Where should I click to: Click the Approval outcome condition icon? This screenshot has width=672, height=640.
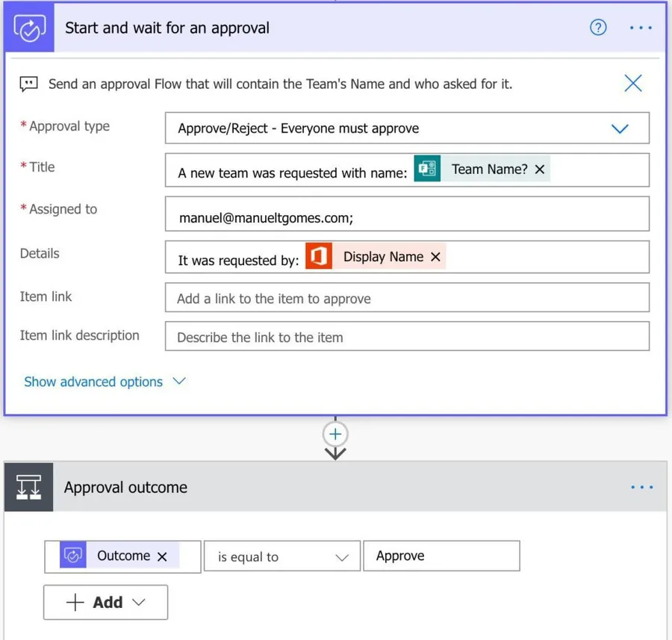(29, 488)
